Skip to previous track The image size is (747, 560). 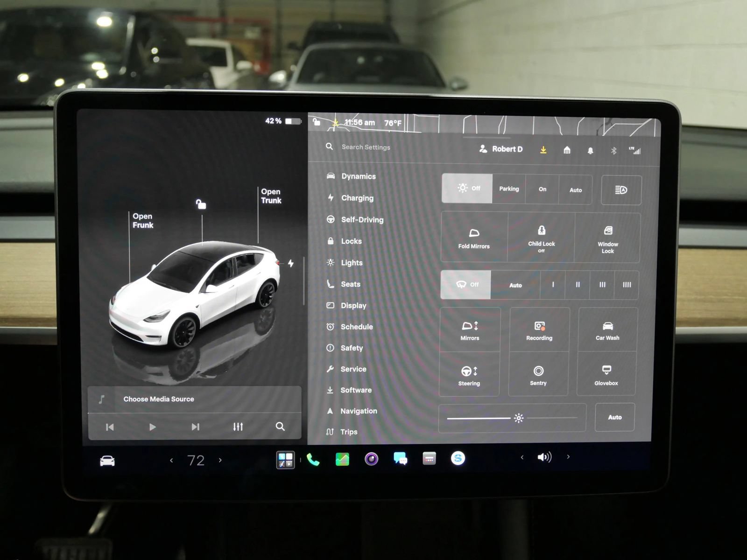coord(110,427)
